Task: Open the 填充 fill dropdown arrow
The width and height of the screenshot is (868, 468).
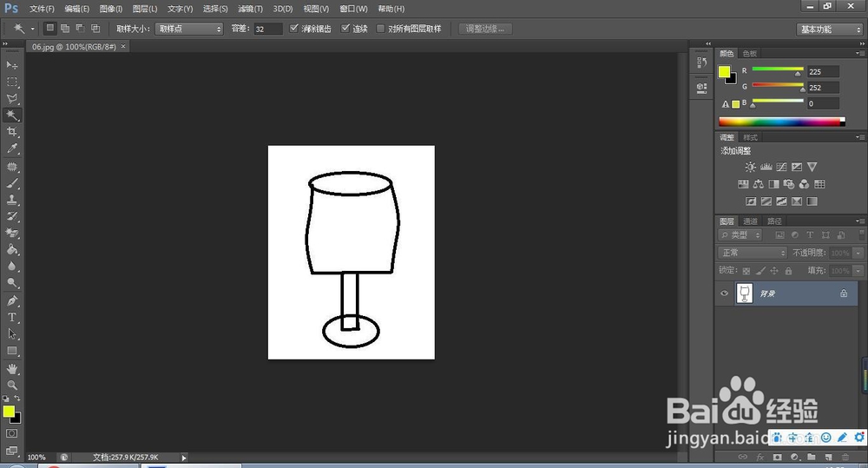Action: [858, 271]
